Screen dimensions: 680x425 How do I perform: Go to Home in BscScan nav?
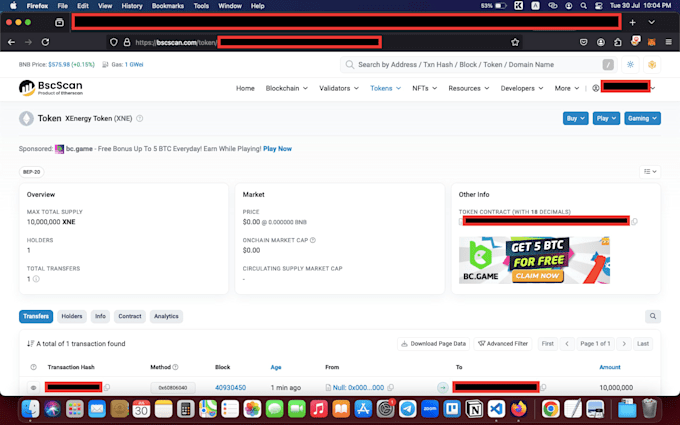click(245, 88)
